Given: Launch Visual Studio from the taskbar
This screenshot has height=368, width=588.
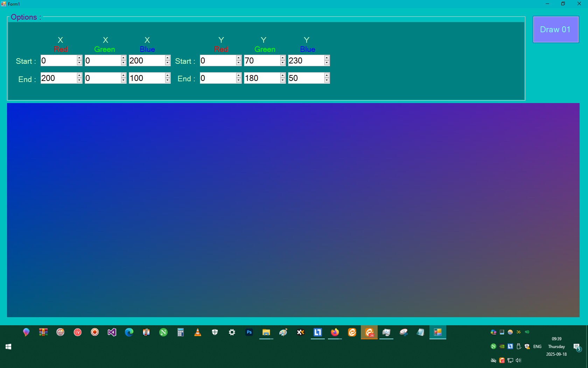Looking at the screenshot, I should pyautogui.click(x=112, y=332).
